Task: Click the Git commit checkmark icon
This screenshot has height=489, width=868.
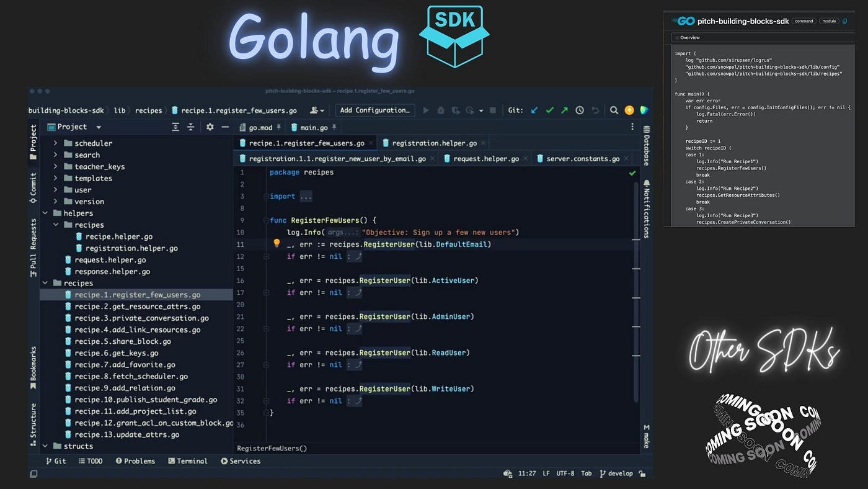Action: pyautogui.click(x=549, y=110)
